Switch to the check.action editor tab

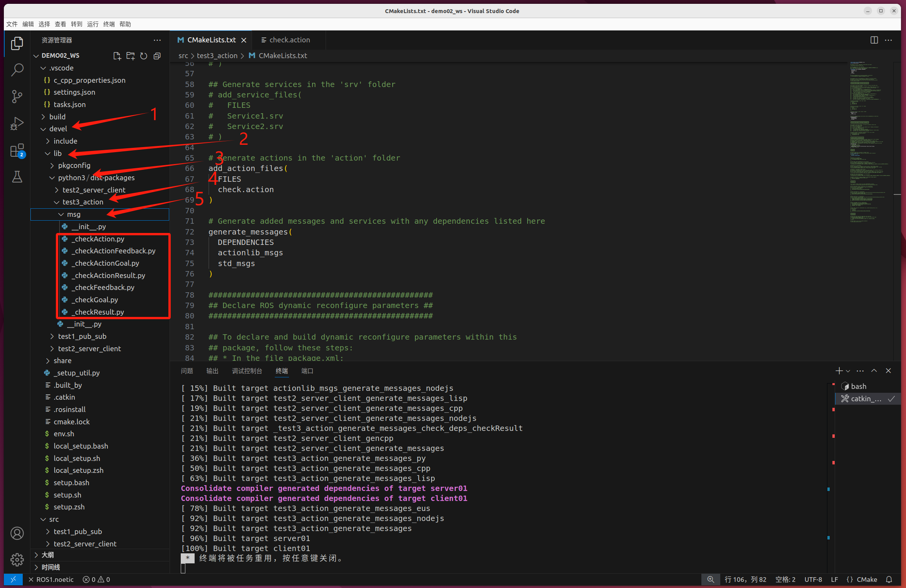289,40
